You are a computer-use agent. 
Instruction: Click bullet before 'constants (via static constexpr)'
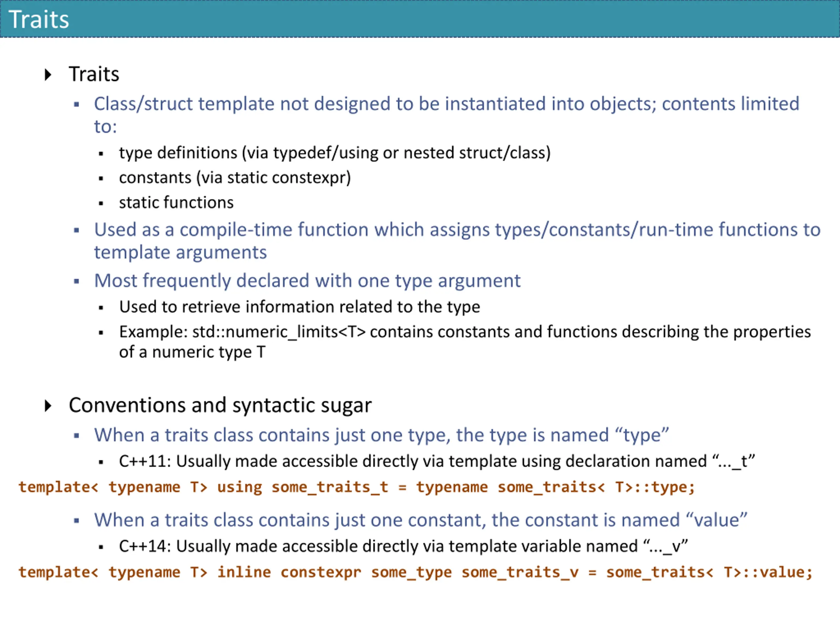tap(101, 178)
